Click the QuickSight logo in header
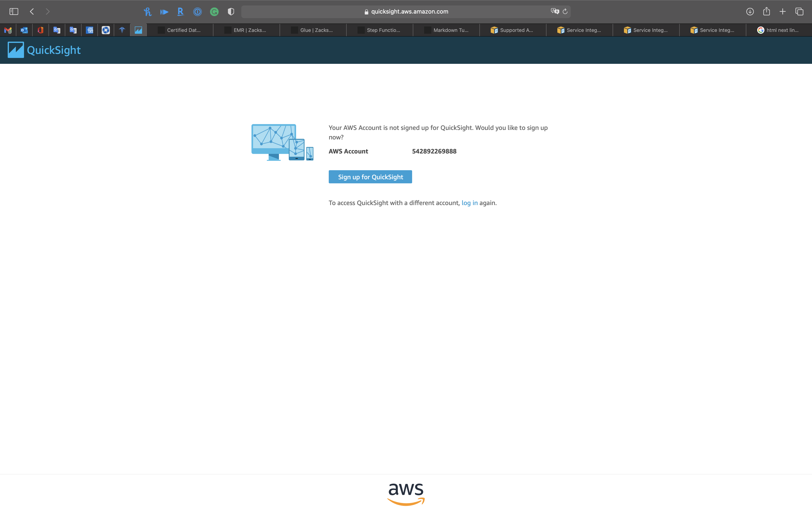 (x=44, y=50)
